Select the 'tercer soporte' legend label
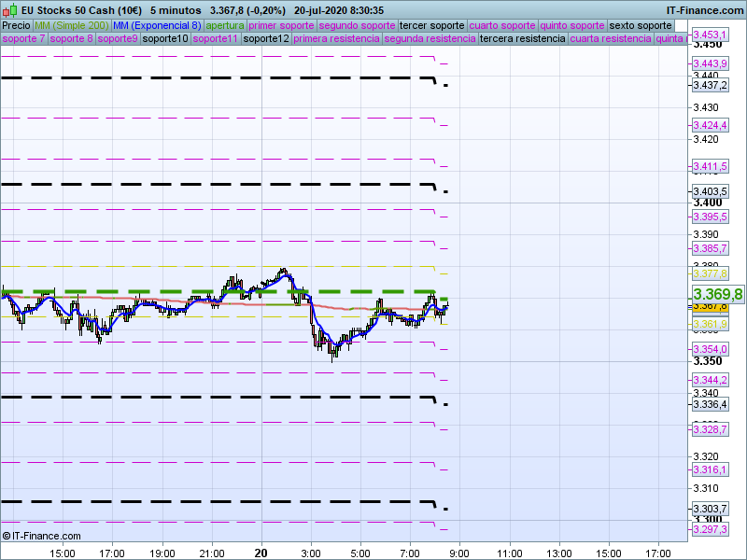 point(431,25)
